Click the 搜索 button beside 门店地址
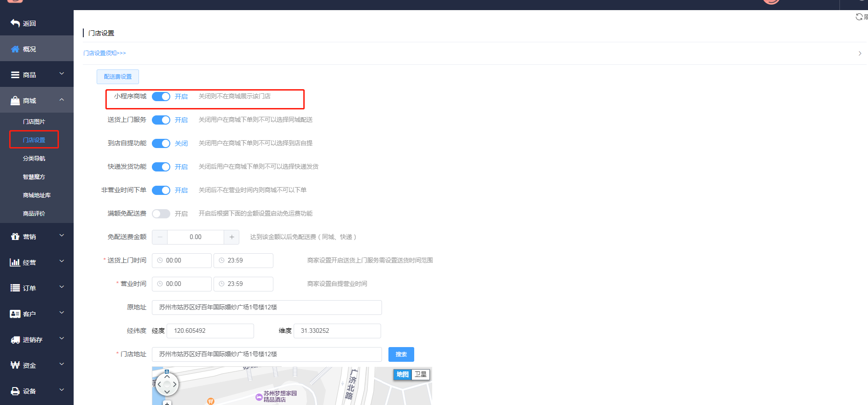868x405 pixels. (x=401, y=354)
